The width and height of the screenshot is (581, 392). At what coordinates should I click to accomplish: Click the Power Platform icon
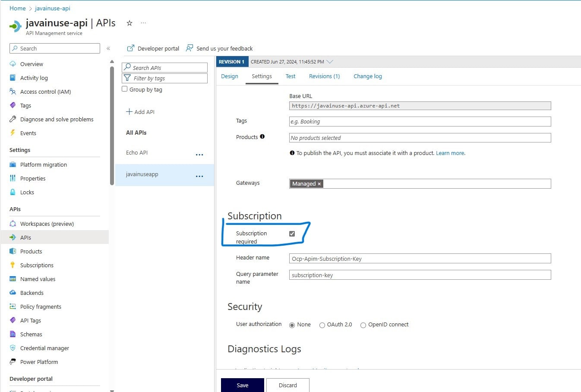tap(13, 362)
